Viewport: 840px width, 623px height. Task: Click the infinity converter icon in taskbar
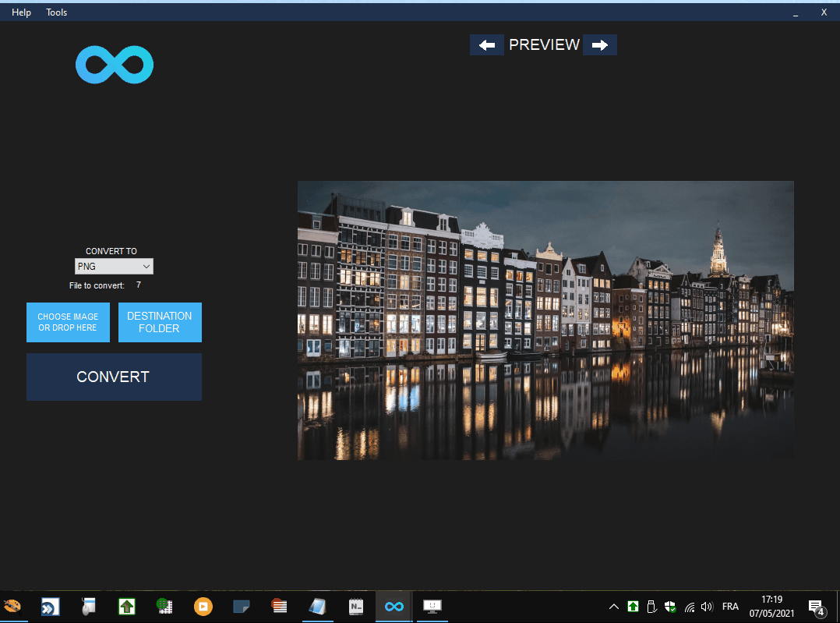point(394,607)
